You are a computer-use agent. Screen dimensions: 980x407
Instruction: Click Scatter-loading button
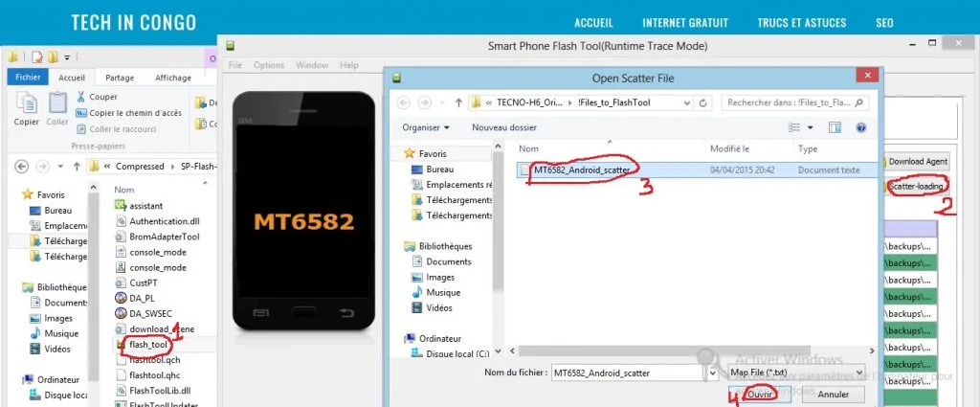[x=914, y=187]
